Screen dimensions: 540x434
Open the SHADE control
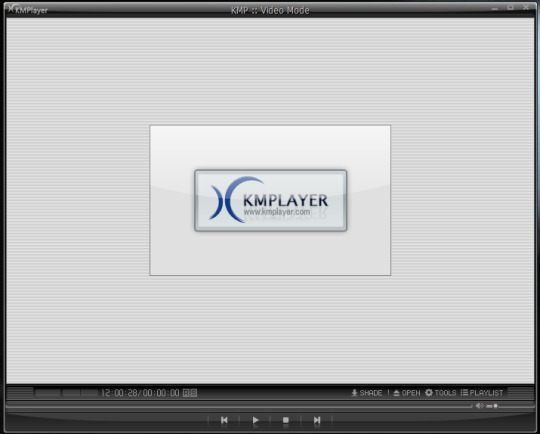tap(366, 393)
